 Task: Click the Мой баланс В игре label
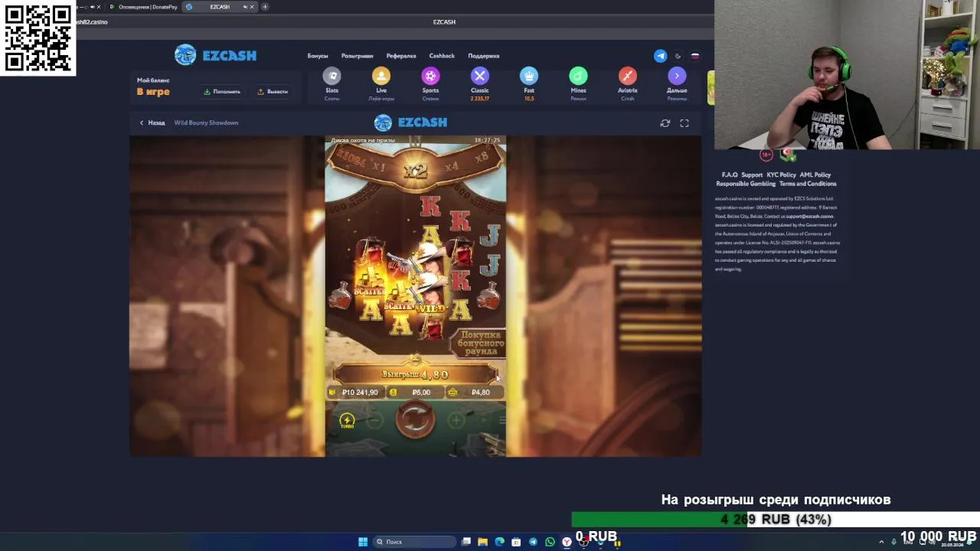click(x=153, y=86)
